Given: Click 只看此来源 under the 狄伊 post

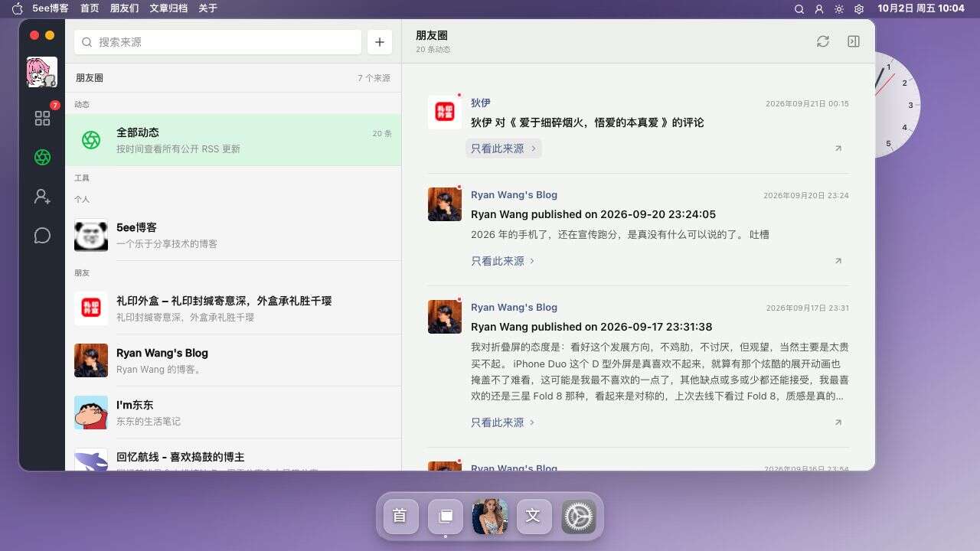Looking at the screenshot, I should coord(504,148).
